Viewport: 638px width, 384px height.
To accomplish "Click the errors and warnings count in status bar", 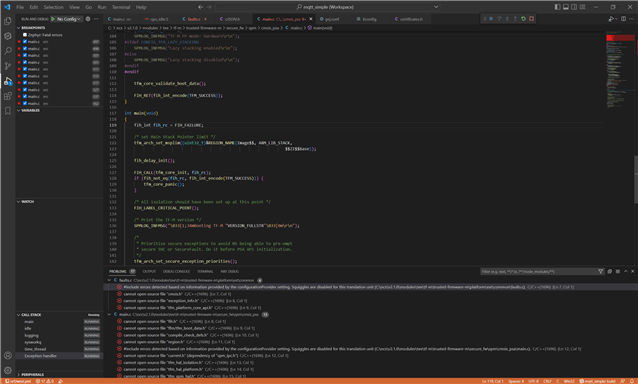I will click(44, 381).
